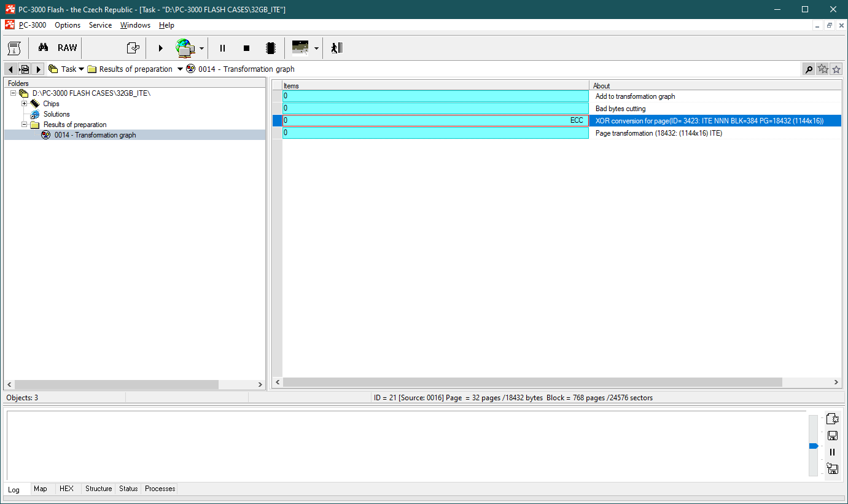This screenshot has width=848, height=504.
Task: Click Results of preparation in breadcrumb
Action: coord(136,69)
